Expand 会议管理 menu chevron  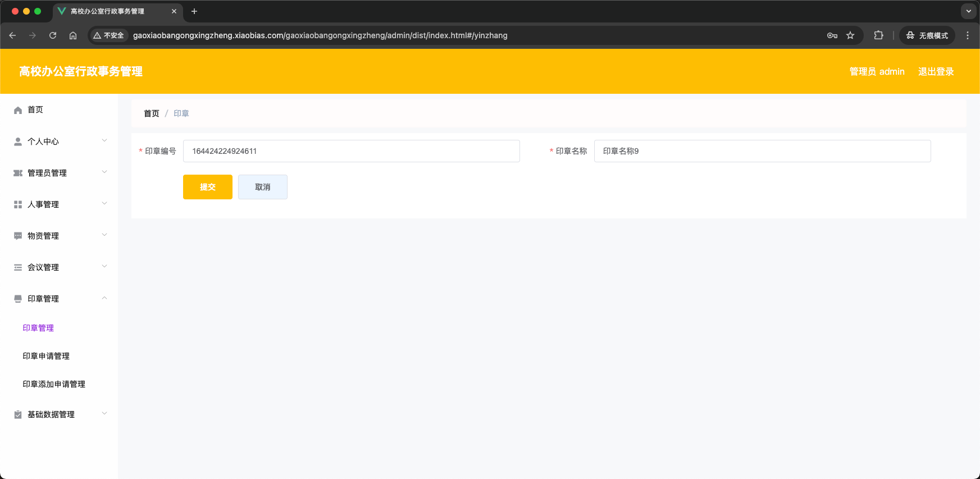[104, 267]
